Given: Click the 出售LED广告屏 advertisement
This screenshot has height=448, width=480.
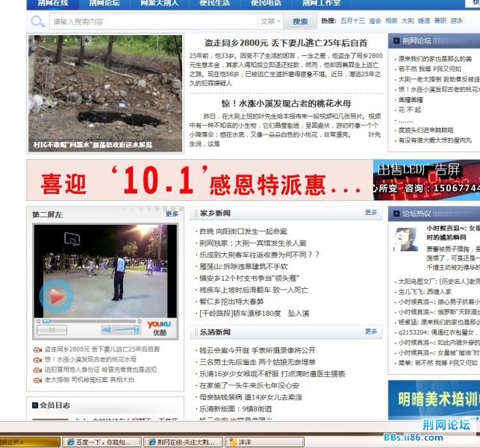Looking at the screenshot, I should (x=426, y=180).
